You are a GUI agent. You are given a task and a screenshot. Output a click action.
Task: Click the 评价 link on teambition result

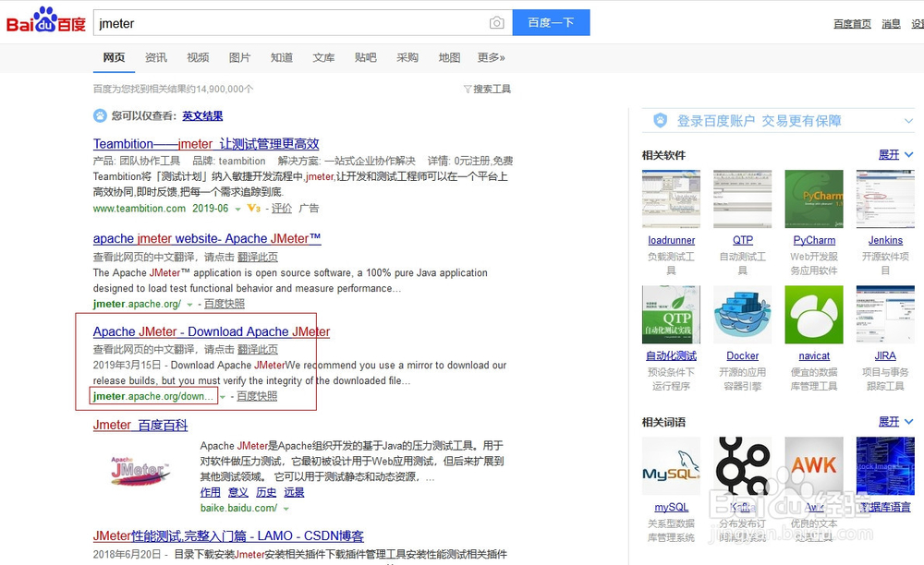[282, 209]
